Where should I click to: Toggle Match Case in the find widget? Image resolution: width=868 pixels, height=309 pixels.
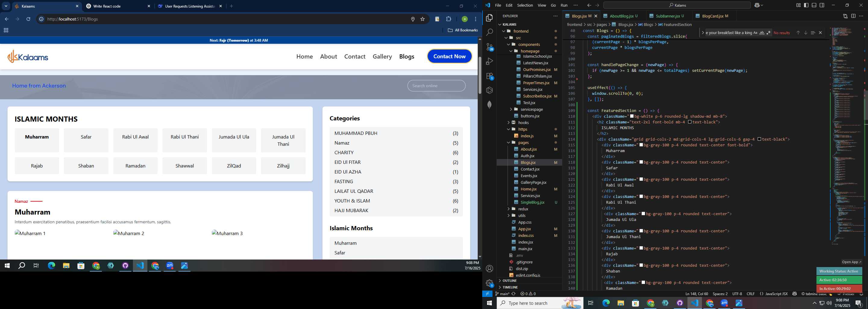pyautogui.click(x=755, y=33)
